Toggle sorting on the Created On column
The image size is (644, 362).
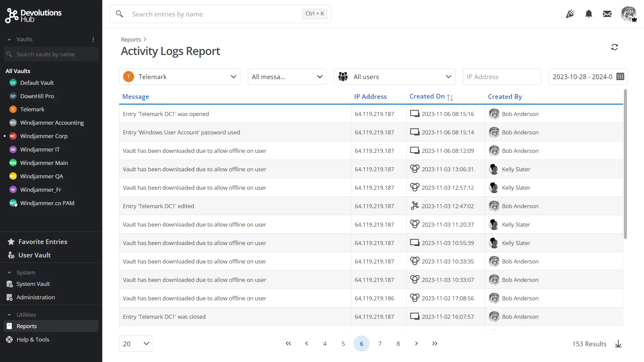point(450,97)
